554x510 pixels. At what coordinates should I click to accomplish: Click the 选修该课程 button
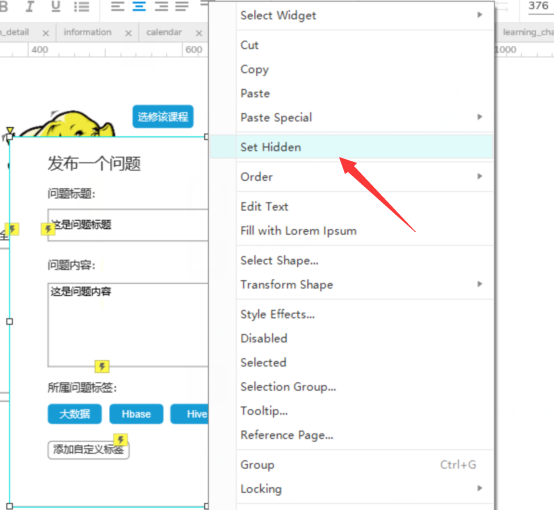(x=163, y=116)
